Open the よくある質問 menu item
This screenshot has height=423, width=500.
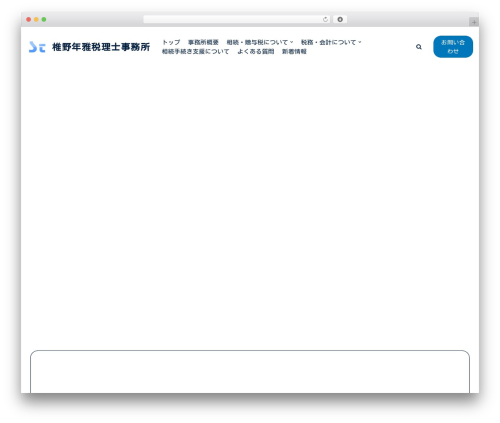pyautogui.click(x=256, y=52)
